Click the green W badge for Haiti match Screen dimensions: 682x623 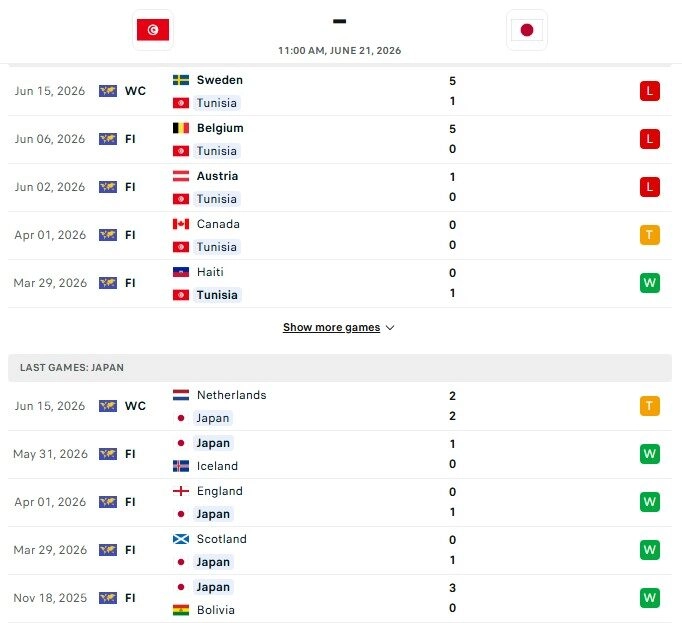649,283
